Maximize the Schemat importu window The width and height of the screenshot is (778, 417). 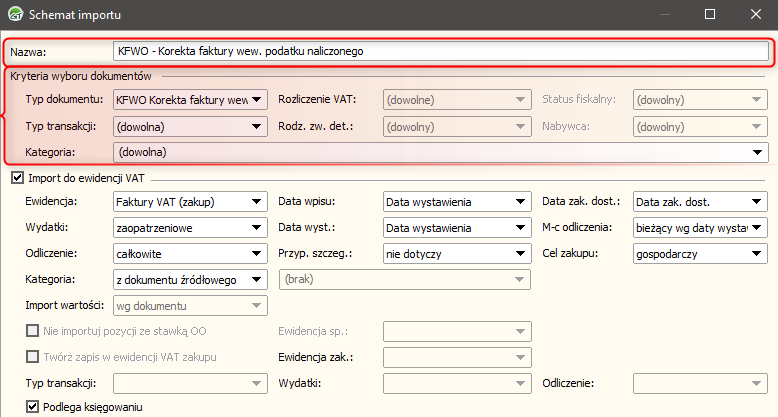click(x=710, y=14)
